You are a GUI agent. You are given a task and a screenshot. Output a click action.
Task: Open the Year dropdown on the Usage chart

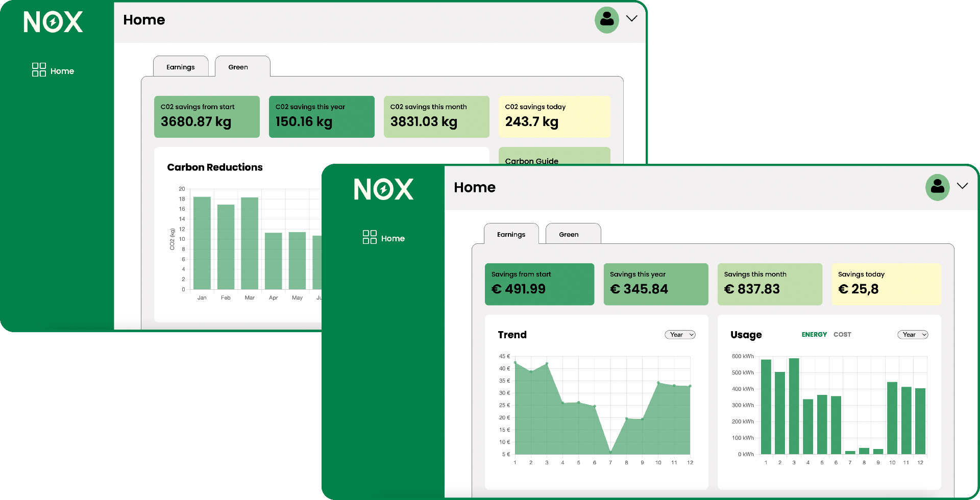pyautogui.click(x=913, y=334)
